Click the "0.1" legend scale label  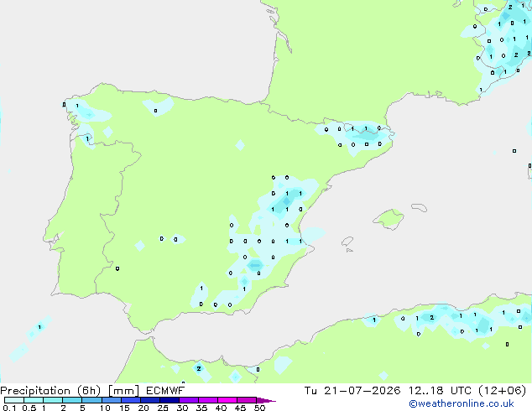tap(9, 408)
